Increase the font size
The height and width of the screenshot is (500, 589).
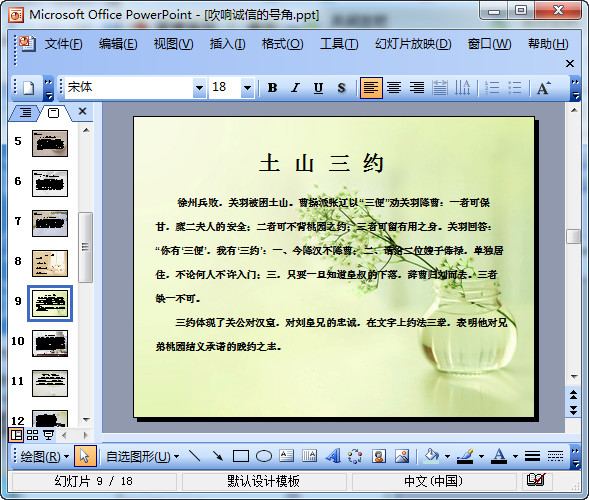click(x=544, y=88)
